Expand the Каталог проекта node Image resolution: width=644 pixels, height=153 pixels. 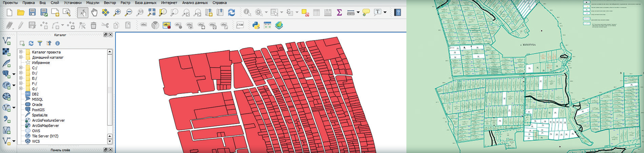pos(21,52)
